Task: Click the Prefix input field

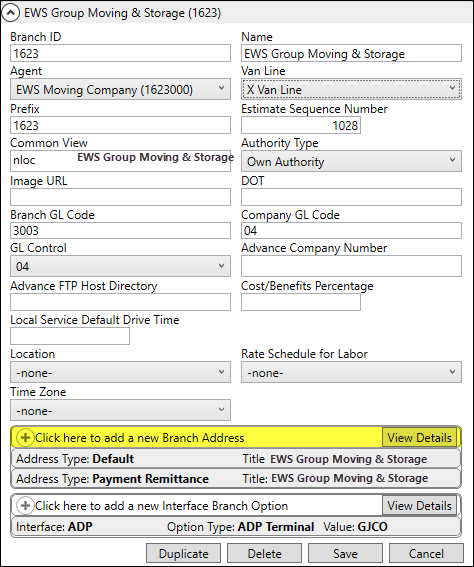Action: click(x=120, y=125)
